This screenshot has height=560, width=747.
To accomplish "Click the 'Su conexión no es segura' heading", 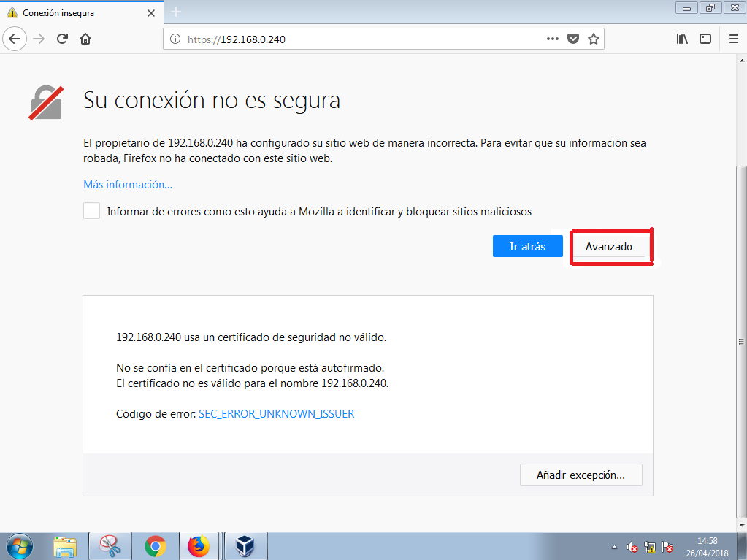I will tap(212, 100).
